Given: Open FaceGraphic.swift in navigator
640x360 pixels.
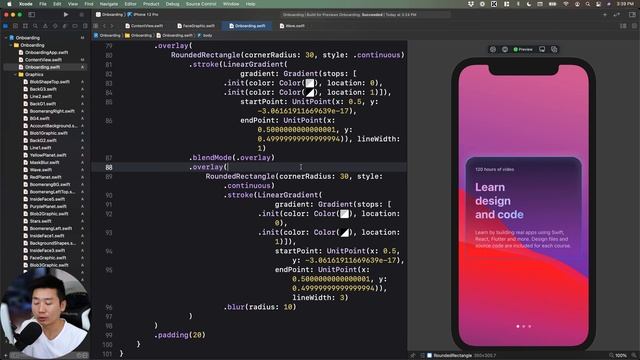Looking at the screenshot, I should point(48,258).
